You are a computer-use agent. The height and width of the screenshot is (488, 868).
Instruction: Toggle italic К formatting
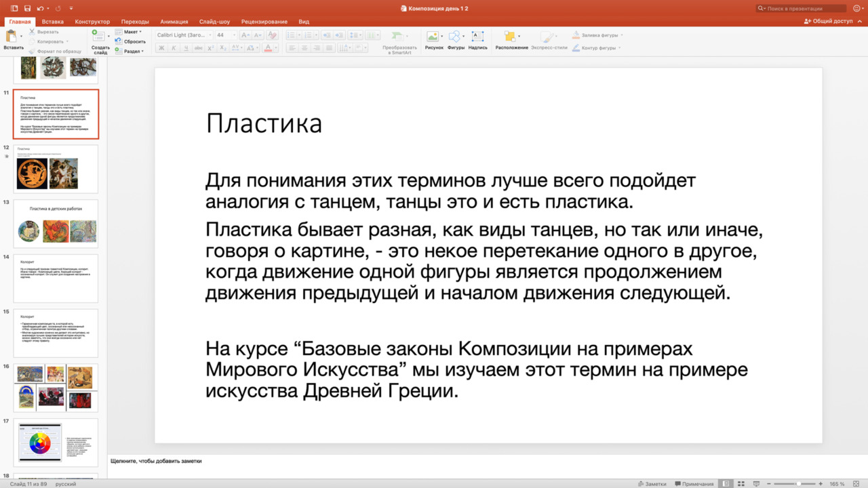tap(174, 48)
